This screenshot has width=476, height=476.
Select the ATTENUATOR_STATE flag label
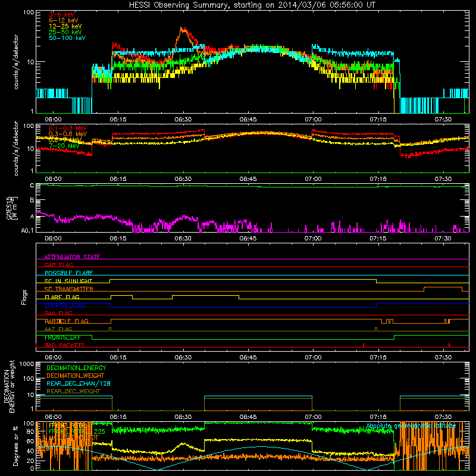click(x=72, y=257)
